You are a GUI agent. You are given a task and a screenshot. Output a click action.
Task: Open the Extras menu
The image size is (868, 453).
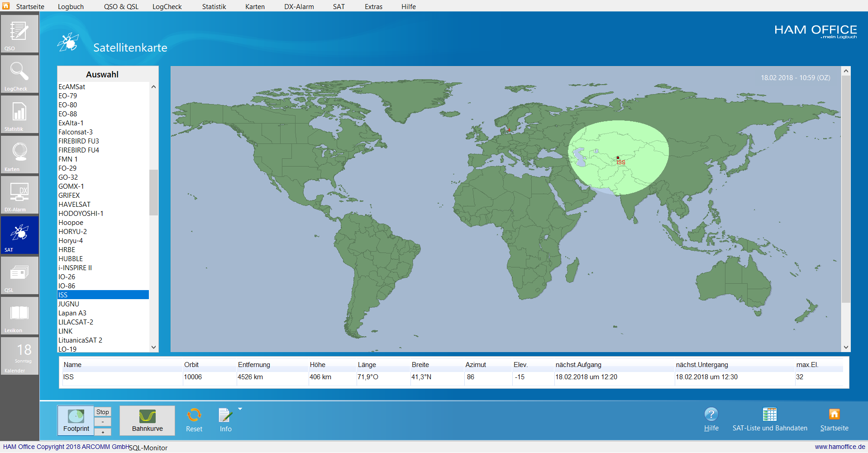coord(373,7)
